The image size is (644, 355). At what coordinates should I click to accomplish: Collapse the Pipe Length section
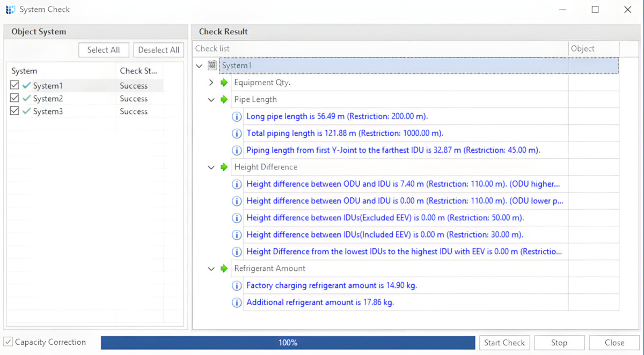pyautogui.click(x=211, y=100)
